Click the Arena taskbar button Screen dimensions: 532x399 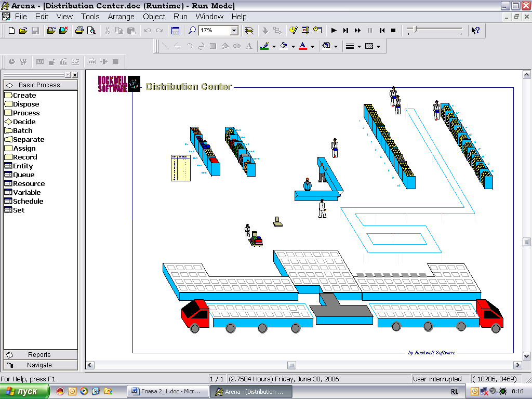coord(251,392)
